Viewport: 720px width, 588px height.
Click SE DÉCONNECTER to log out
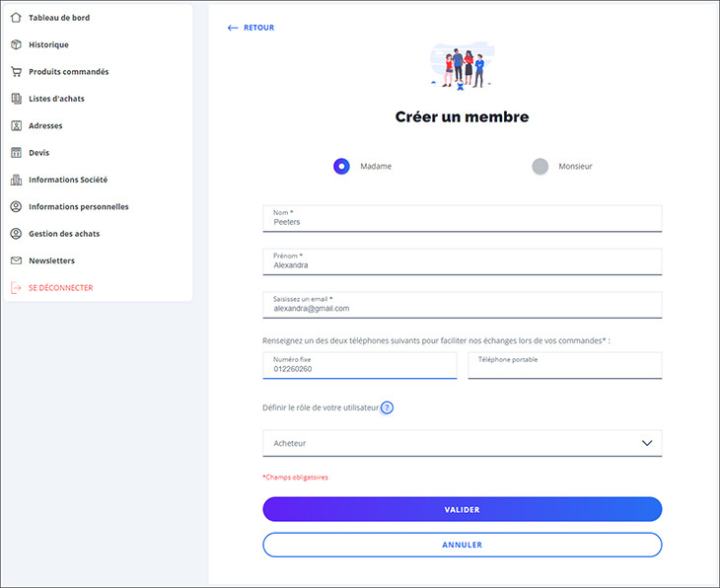[x=60, y=287]
